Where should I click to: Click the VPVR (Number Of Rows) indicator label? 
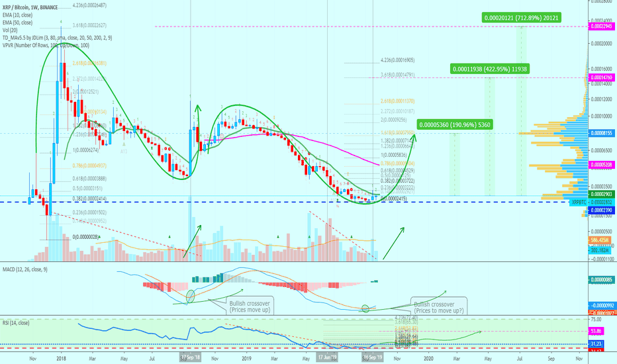pyautogui.click(x=46, y=45)
